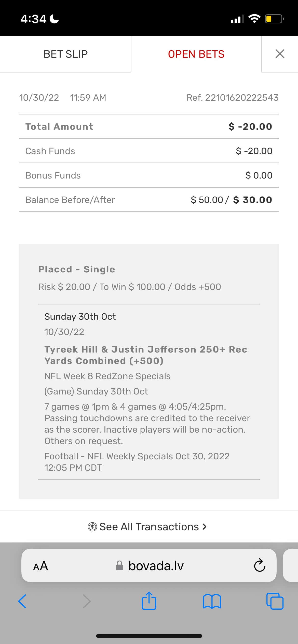
Task: Open the Safari tabs overview icon
Action: pyautogui.click(x=275, y=601)
